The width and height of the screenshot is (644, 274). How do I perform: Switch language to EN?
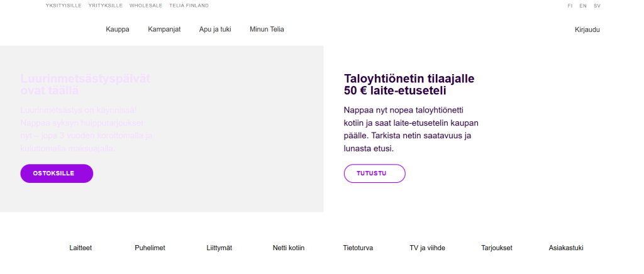(x=583, y=6)
